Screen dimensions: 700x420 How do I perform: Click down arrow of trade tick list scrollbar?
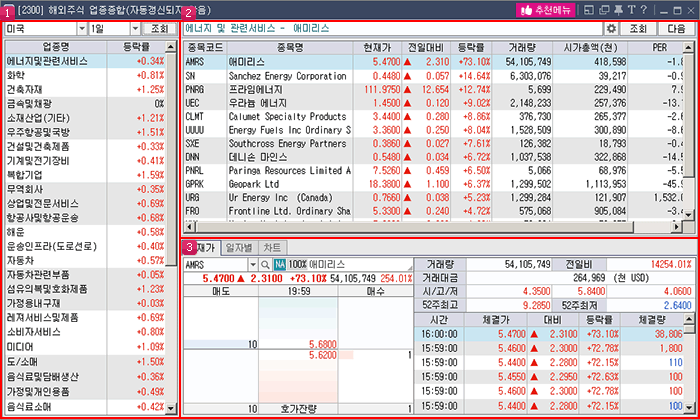click(x=689, y=407)
